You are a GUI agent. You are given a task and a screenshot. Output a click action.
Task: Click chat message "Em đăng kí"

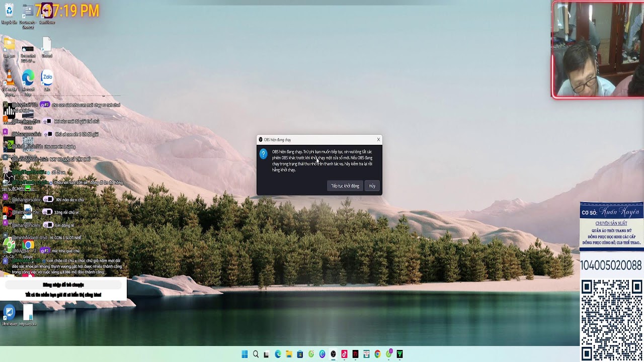coord(65,225)
